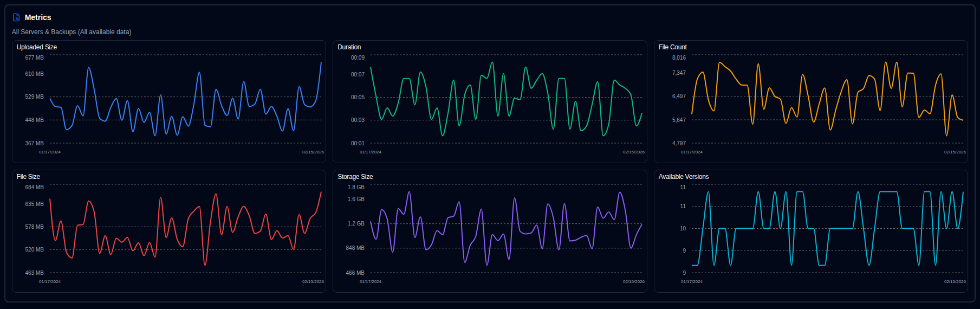Click the red File Size line graph
Image resolution: width=980 pixels, height=309 pixels.
click(185, 229)
